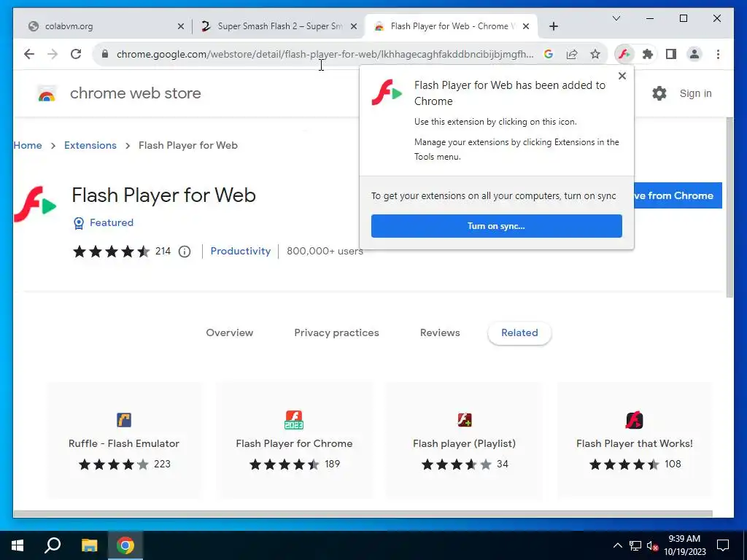
Task: Click the forward navigation arrow
Action: (53, 54)
